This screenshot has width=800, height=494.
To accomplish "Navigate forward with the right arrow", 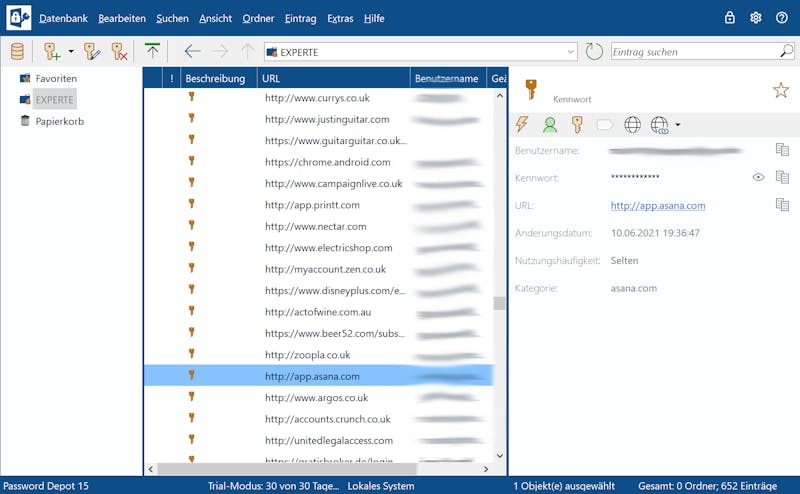I will (220, 51).
